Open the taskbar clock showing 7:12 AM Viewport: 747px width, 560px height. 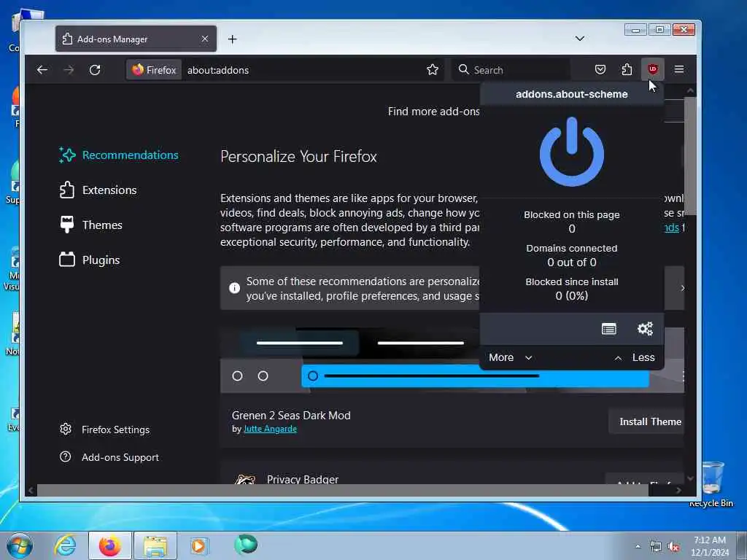709,546
